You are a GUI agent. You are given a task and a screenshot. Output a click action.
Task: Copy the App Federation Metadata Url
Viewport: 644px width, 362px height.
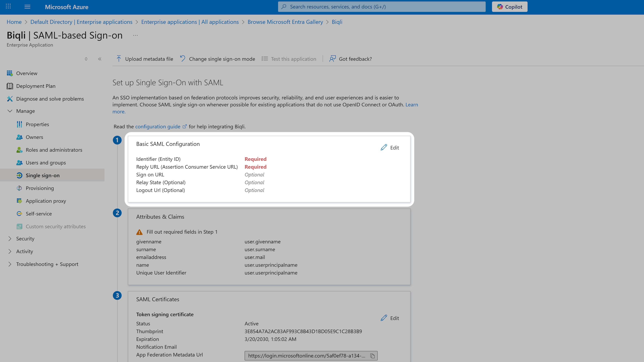372,355
